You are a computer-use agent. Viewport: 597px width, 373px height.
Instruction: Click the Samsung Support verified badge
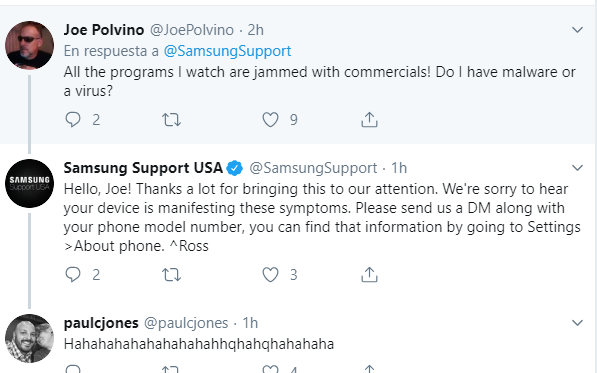pyautogui.click(x=235, y=168)
